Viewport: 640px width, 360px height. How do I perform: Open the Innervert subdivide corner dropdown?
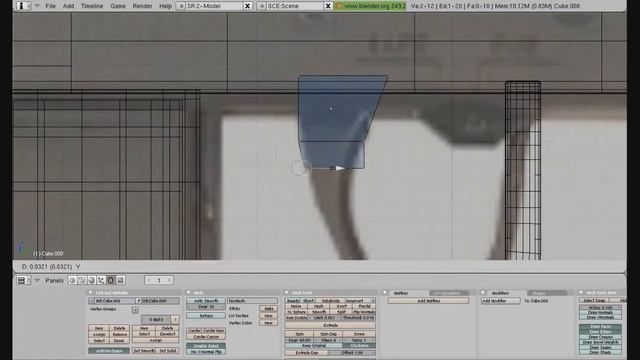click(x=359, y=301)
